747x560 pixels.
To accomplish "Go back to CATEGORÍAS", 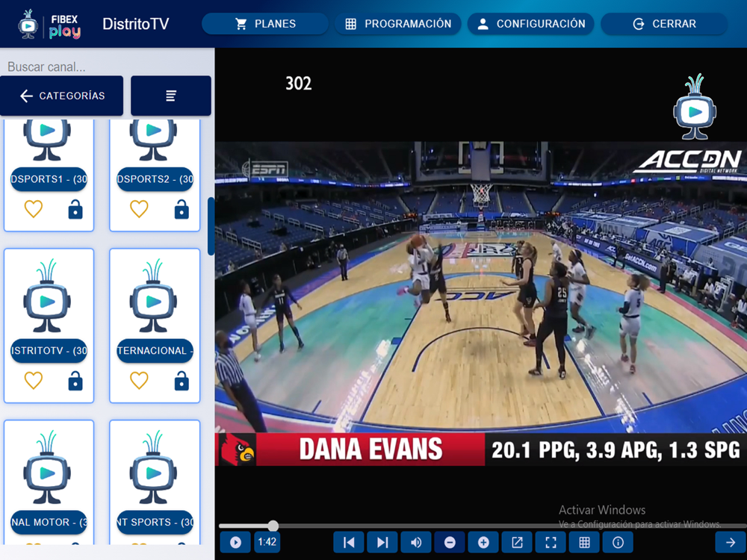I will coord(61,96).
